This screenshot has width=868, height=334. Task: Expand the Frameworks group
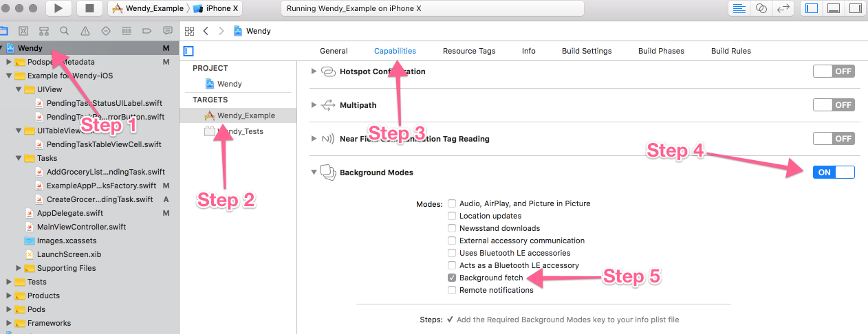tap(9, 323)
